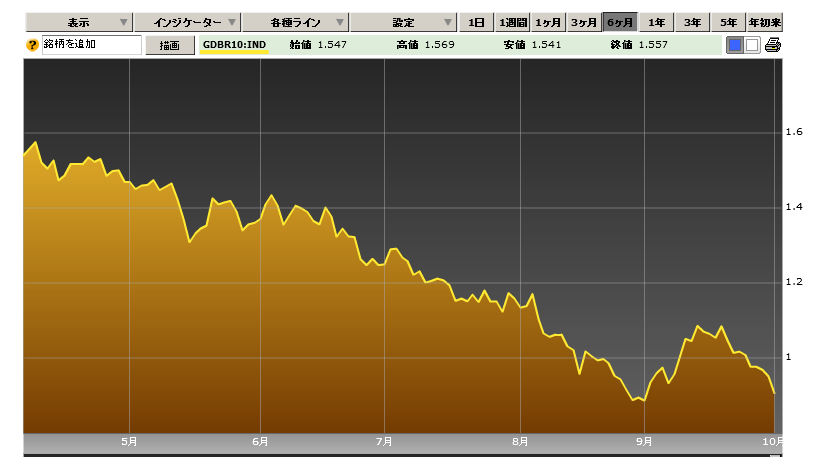The width and height of the screenshot is (817, 464).
Task: Click the printer icon
Action: tap(773, 45)
